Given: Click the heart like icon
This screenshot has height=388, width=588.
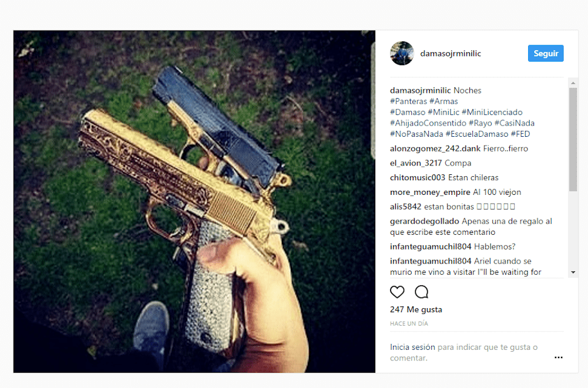Looking at the screenshot, I should pos(397,292).
